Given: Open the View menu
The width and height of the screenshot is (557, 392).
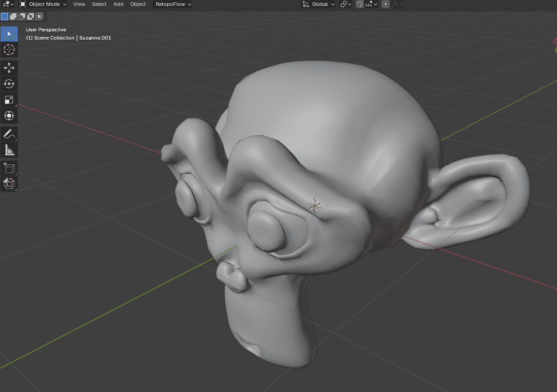Looking at the screenshot, I should [x=79, y=4].
